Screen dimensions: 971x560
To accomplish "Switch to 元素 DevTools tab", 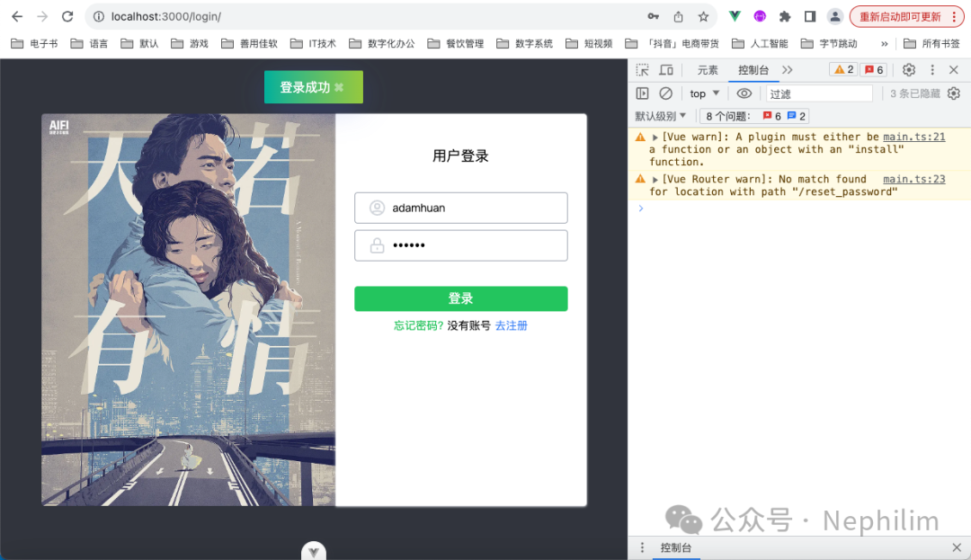I will [708, 70].
